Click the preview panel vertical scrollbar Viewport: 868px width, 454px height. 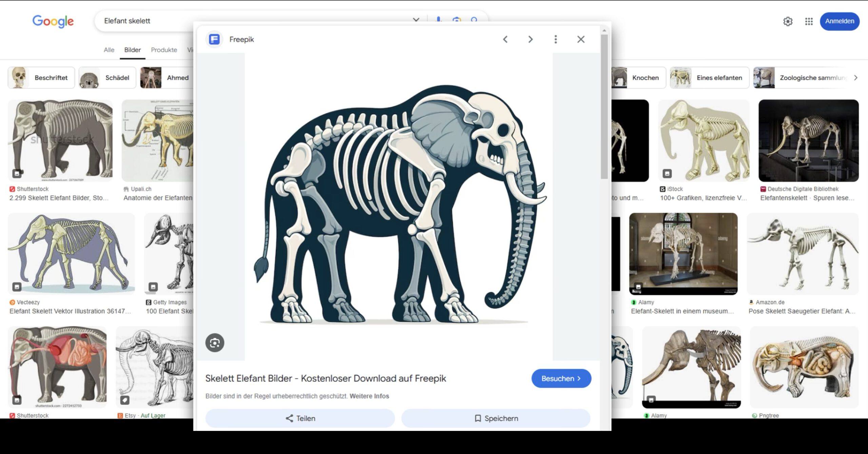[x=604, y=106]
